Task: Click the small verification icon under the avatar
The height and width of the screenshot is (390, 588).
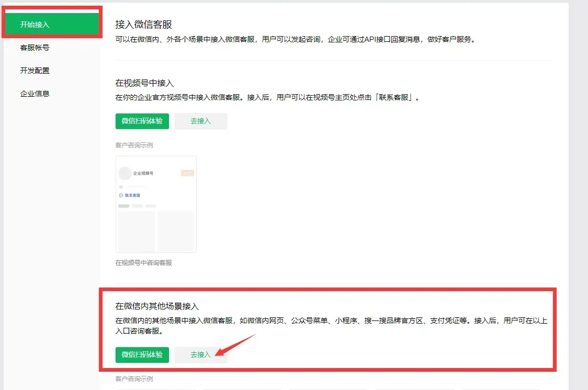Action: click(x=121, y=187)
